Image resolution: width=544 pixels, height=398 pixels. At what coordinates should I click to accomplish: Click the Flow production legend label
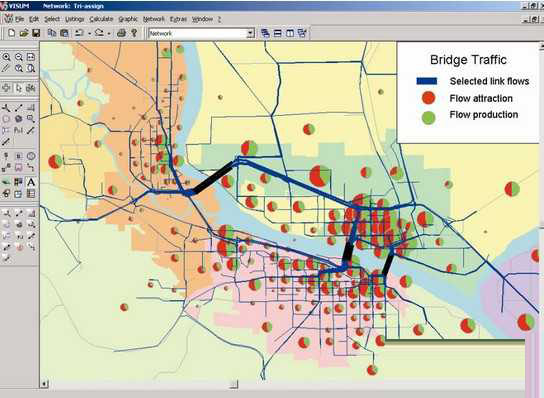484,115
